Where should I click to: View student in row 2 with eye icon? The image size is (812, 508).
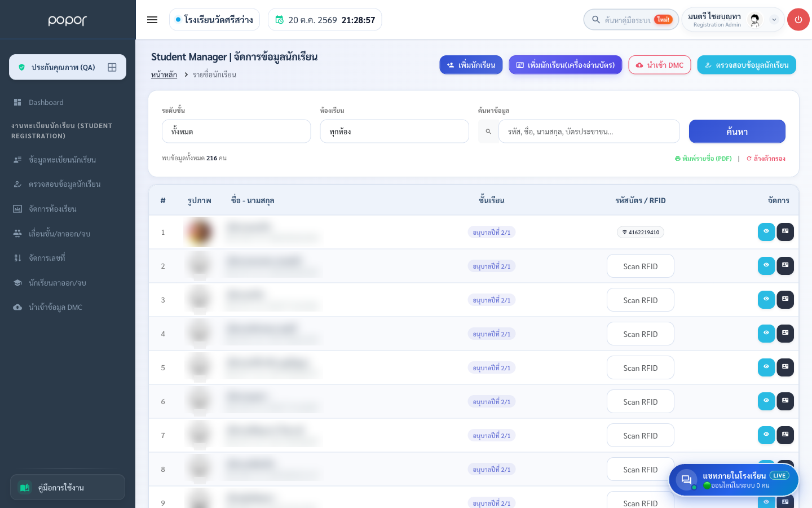point(766,265)
